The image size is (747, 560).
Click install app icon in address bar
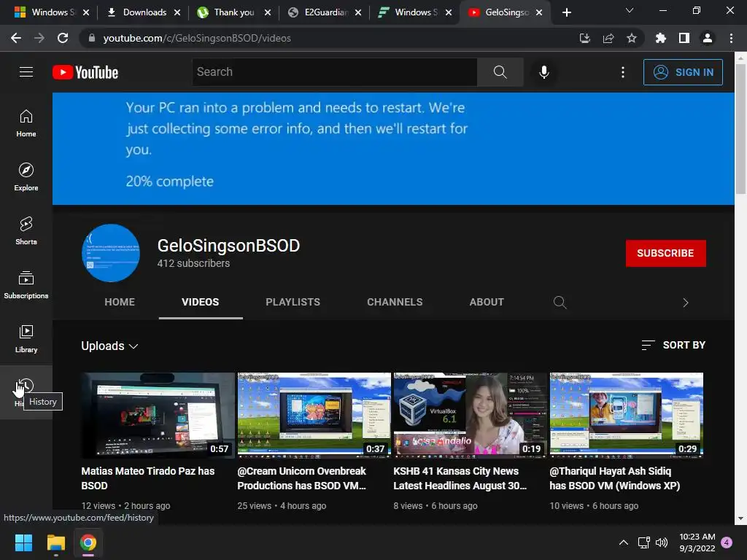pos(584,38)
